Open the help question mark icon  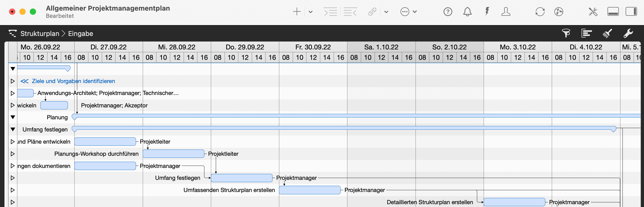click(448, 12)
